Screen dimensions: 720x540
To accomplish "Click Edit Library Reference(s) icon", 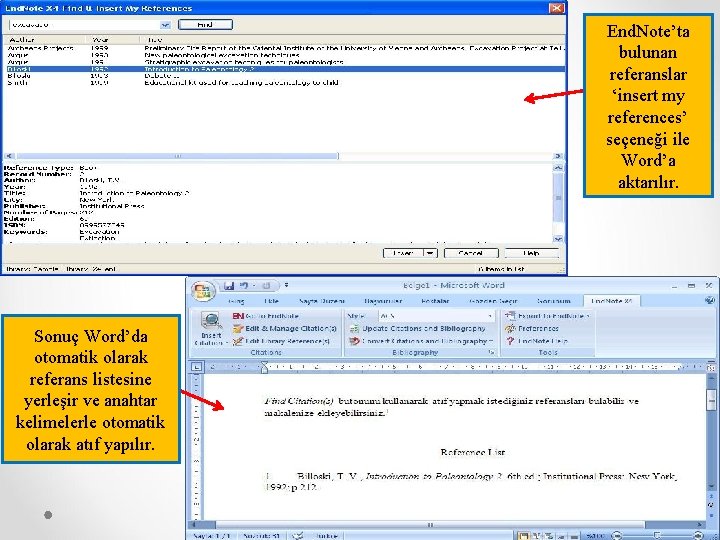I will click(237, 341).
